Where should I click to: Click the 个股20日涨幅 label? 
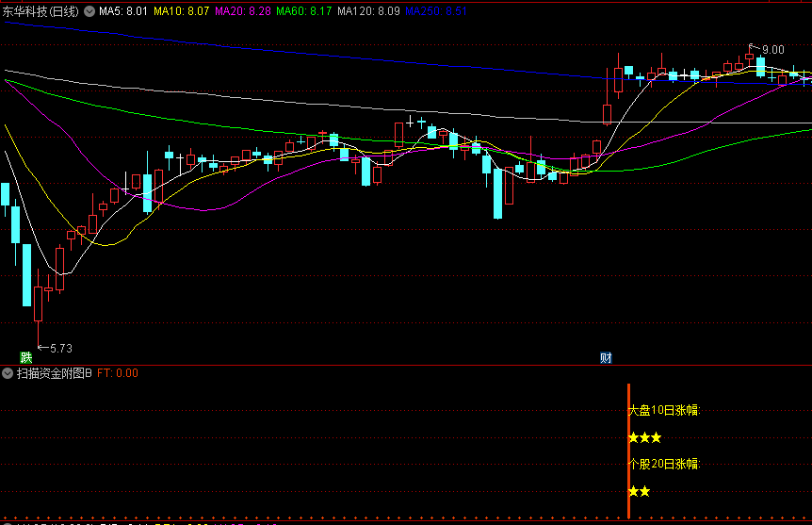pos(664,464)
